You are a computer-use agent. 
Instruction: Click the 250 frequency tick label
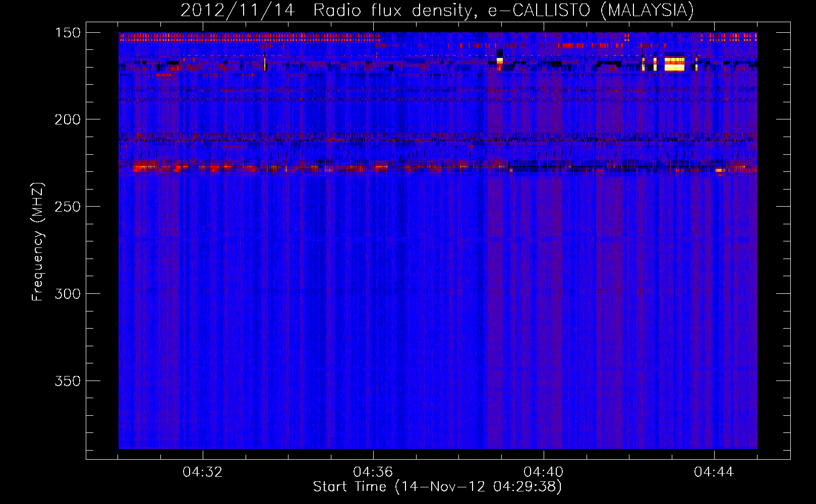point(68,207)
